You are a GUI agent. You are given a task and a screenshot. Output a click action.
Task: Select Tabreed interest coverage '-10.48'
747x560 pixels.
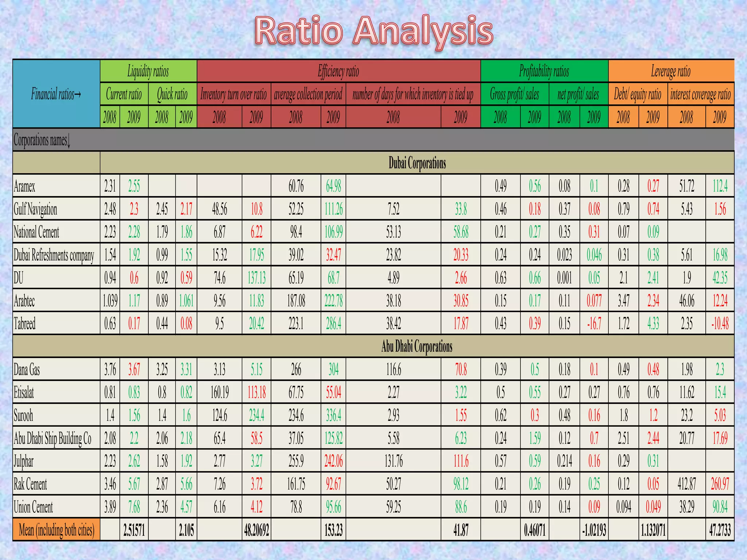click(720, 323)
